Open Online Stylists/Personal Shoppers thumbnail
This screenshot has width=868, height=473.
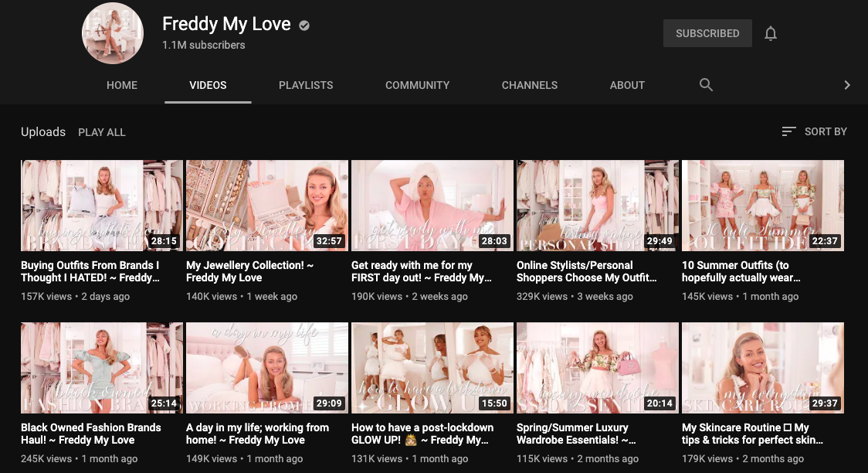pos(597,206)
